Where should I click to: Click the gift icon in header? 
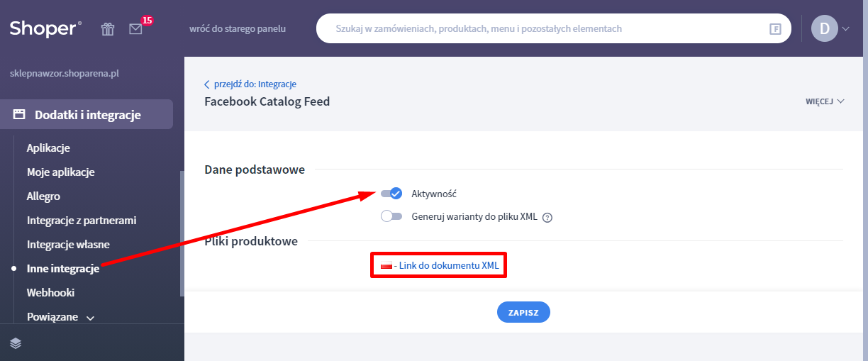click(x=108, y=29)
